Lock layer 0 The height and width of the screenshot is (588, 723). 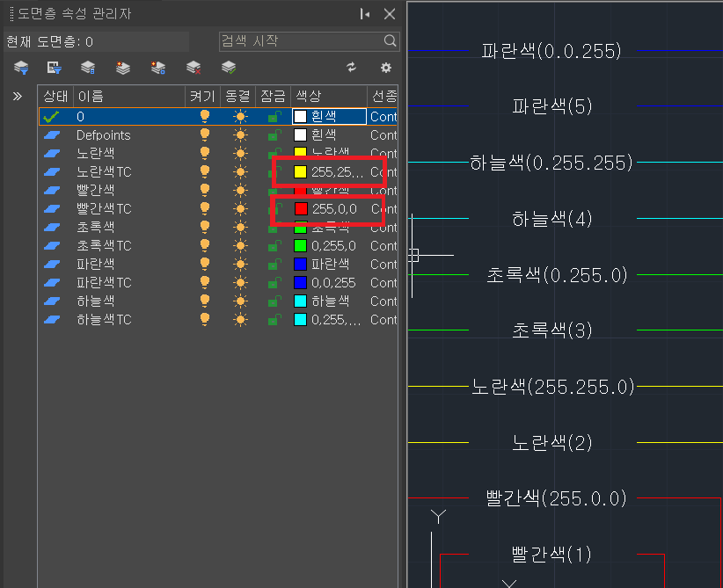[x=274, y=116]
